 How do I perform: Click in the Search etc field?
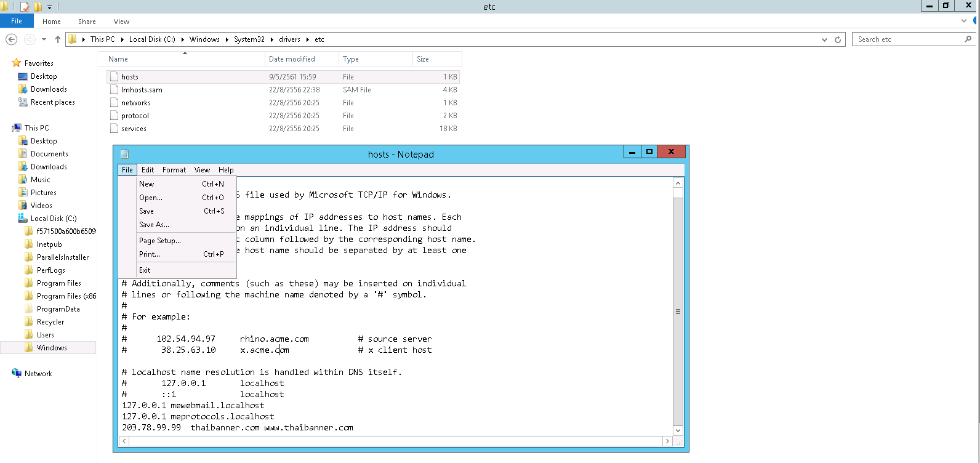(x=908, y=39)
